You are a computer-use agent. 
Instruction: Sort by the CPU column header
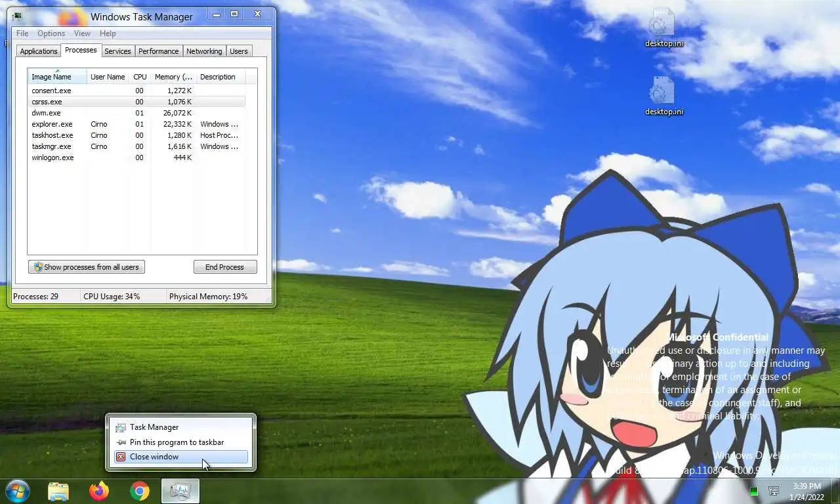[x=140, y=77]
